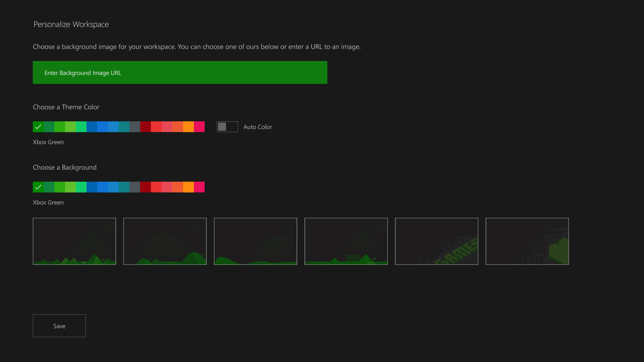Select the teal theme color swatch

tap(124, 127)
